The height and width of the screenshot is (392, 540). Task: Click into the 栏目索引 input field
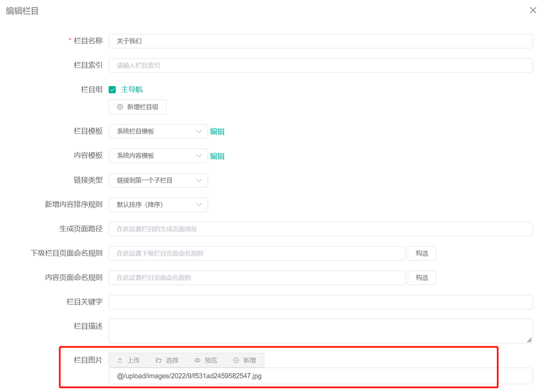coord(320,65)
